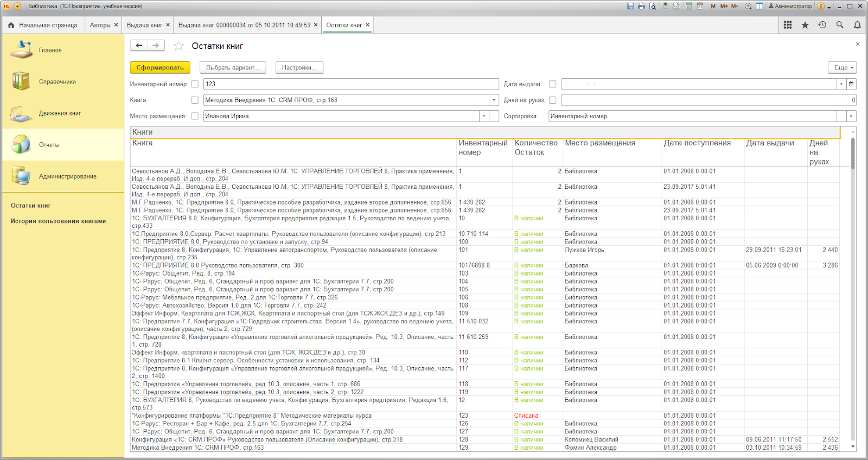Click the Дней на руках input field
This screenshot has height=460, width=868.
(x=709, y=100)
